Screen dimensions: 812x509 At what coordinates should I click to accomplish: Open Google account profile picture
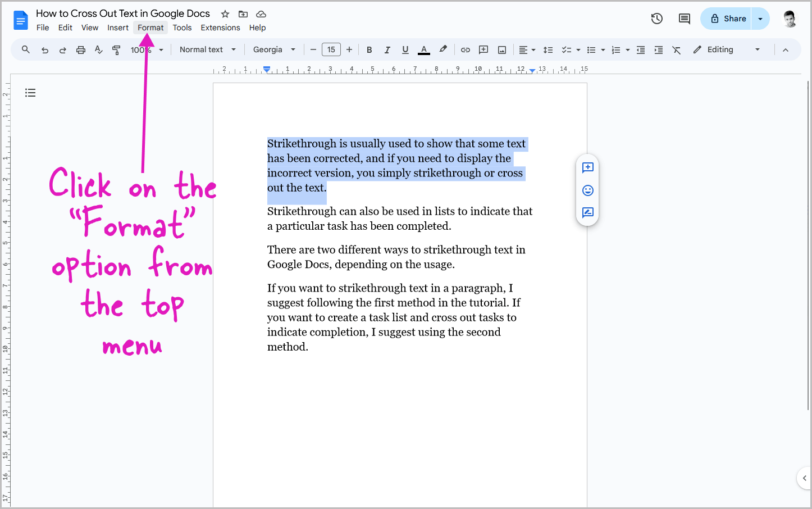click(790, 19)
